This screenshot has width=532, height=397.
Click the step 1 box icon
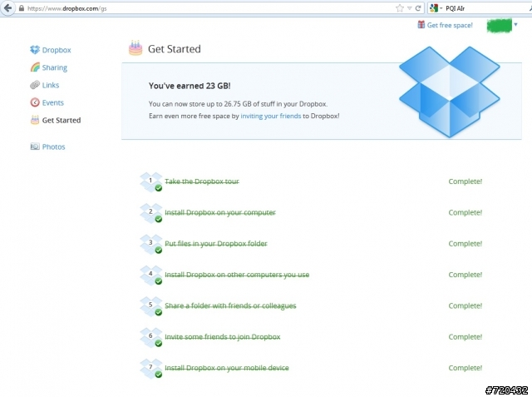click(151, 182)
